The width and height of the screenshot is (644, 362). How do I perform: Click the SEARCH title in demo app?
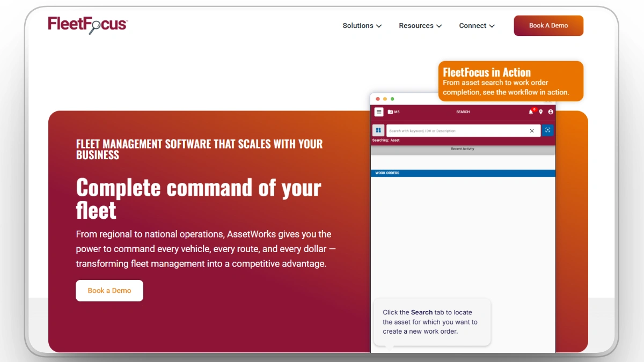(x=463, y=112)
